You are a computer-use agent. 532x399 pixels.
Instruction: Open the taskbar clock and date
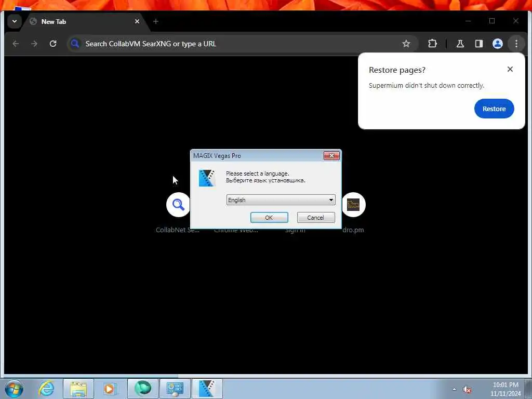point(506,389)
